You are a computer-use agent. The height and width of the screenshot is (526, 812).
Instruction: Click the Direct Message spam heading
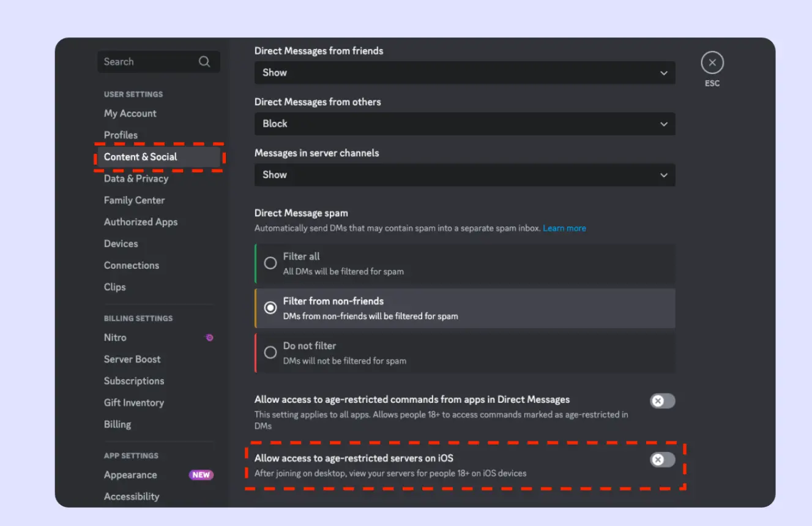point(301,213)
